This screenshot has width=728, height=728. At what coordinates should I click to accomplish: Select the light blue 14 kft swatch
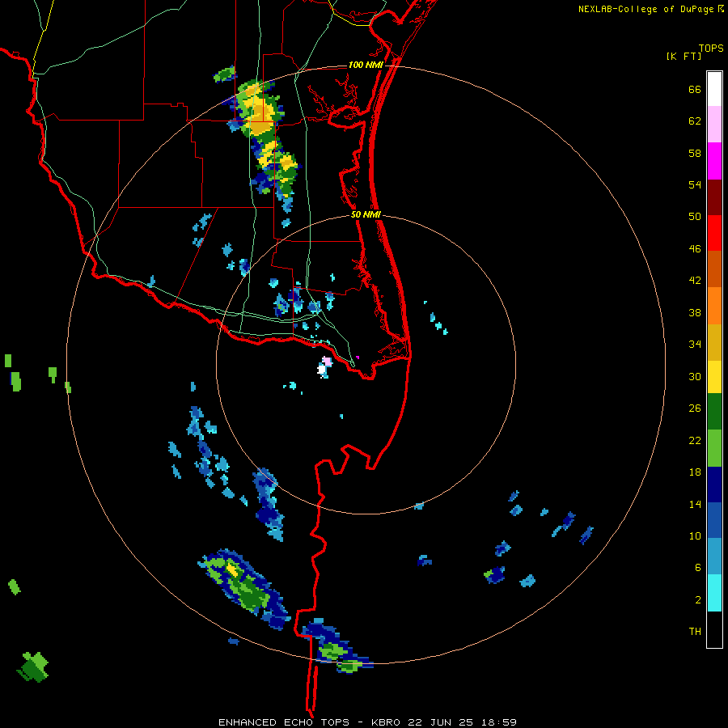(714, 557)
